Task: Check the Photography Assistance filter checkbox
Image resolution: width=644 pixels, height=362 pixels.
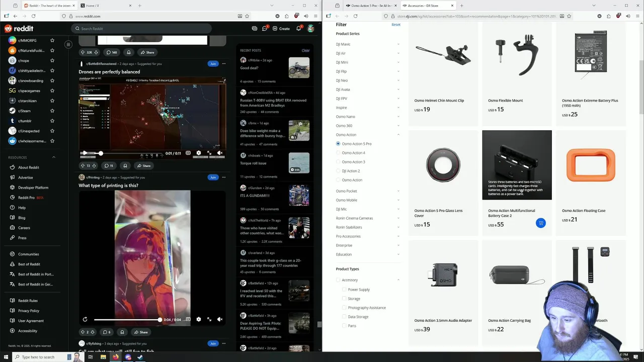Action: (344, 308)
